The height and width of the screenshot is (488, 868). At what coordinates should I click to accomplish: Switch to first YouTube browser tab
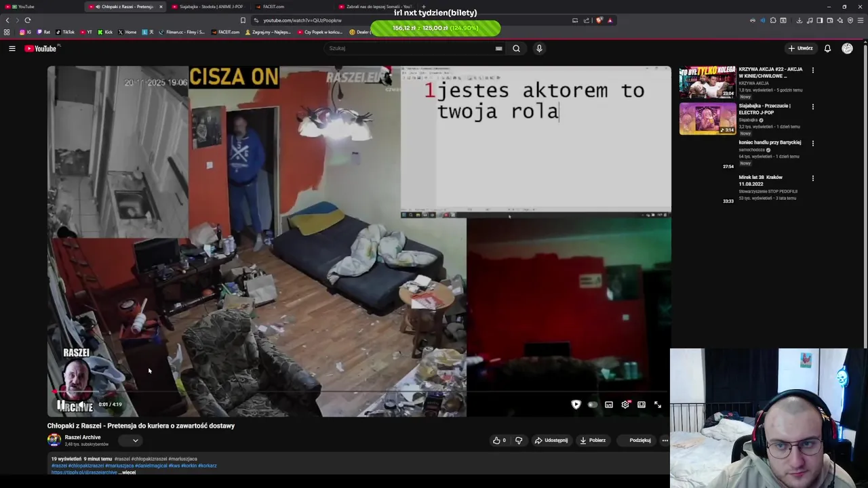tap(41, 7)
